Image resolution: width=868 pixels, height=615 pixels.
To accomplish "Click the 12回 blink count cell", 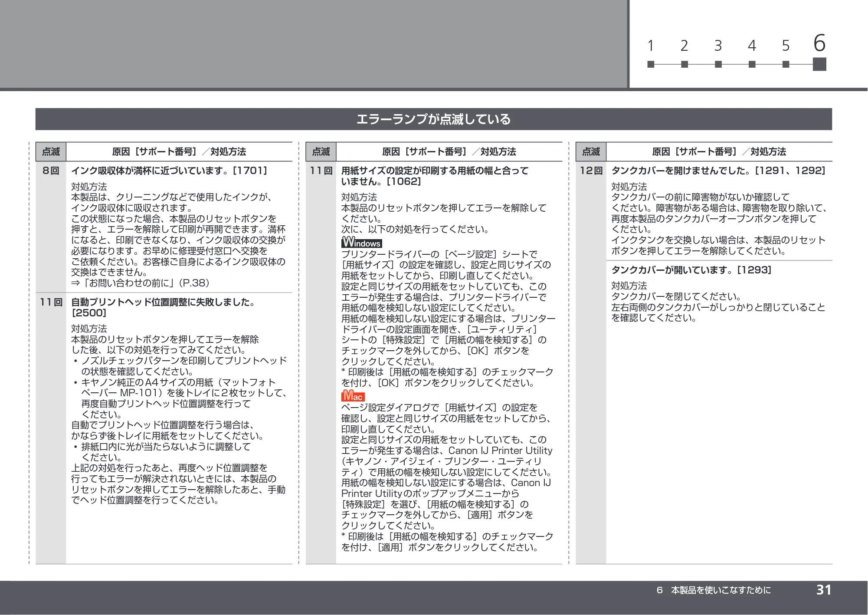I will click(591, 171).
